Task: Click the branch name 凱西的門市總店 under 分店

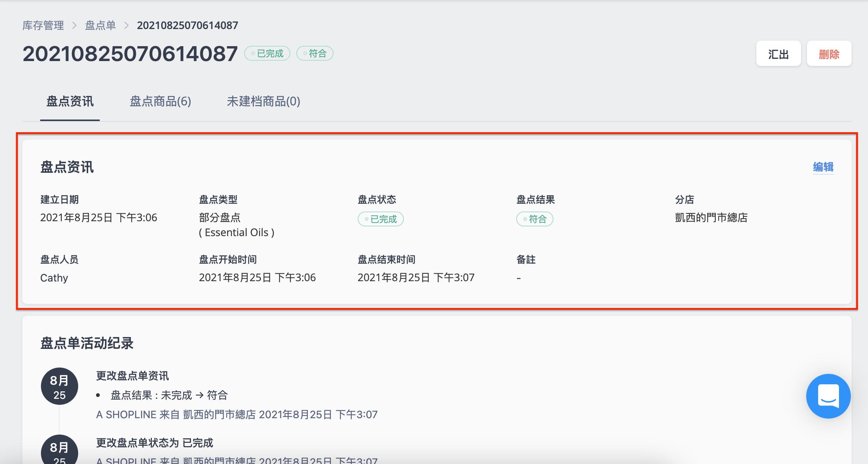Action: click(x=711, y=217)
